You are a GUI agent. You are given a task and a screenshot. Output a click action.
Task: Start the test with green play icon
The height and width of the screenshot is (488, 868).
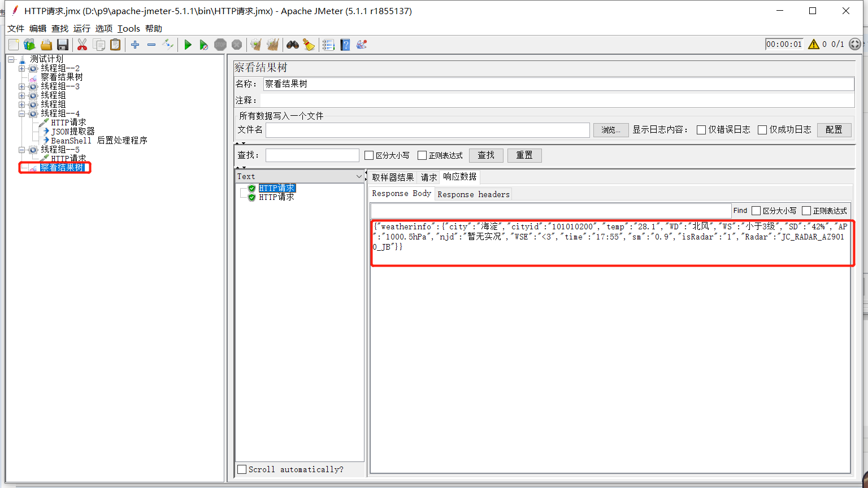click(188, 45)
